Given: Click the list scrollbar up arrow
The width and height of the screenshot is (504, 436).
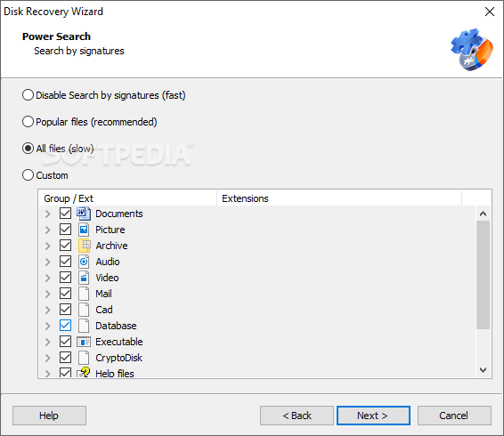Looking at the screenshot, I should [483, 214].
